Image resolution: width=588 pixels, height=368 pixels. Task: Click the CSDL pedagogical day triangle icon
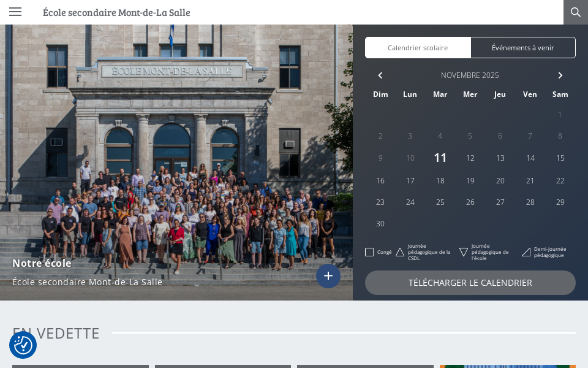400,252
